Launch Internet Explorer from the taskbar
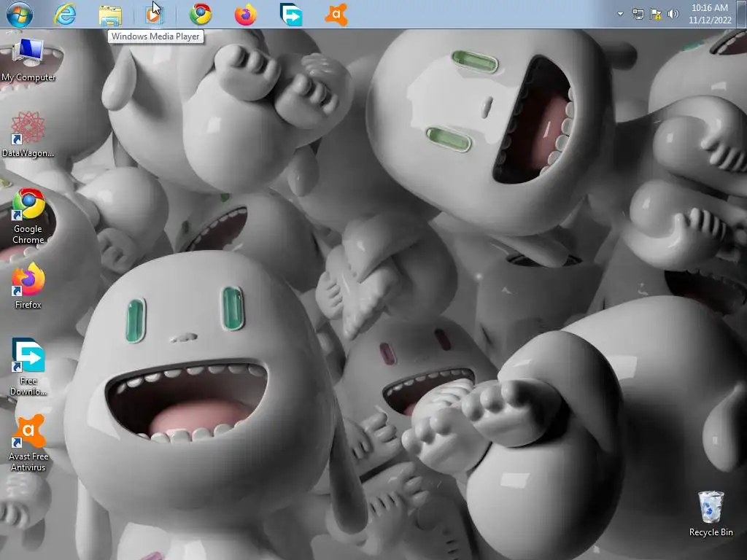Image resolution: width=747 pixels, height=560 pixels. [x=65, y=15]
